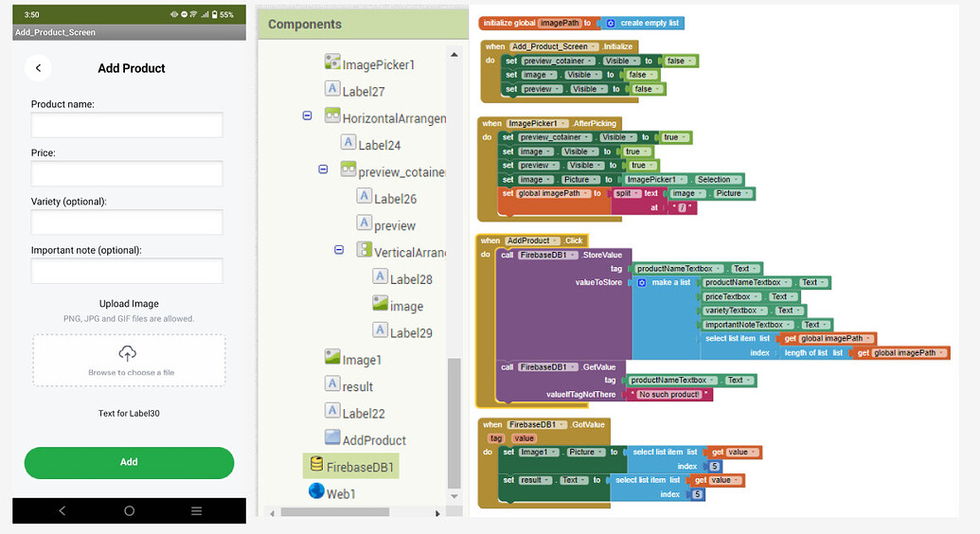The height and width of the screenshot is (534, 980).
Task: Collapse the VerticalArrangement tree node
Action: [339, 250]
